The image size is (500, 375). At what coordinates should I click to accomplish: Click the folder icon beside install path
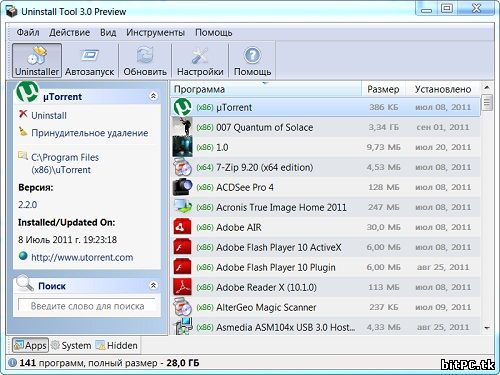pyautogui.click(x=23, y=155)
